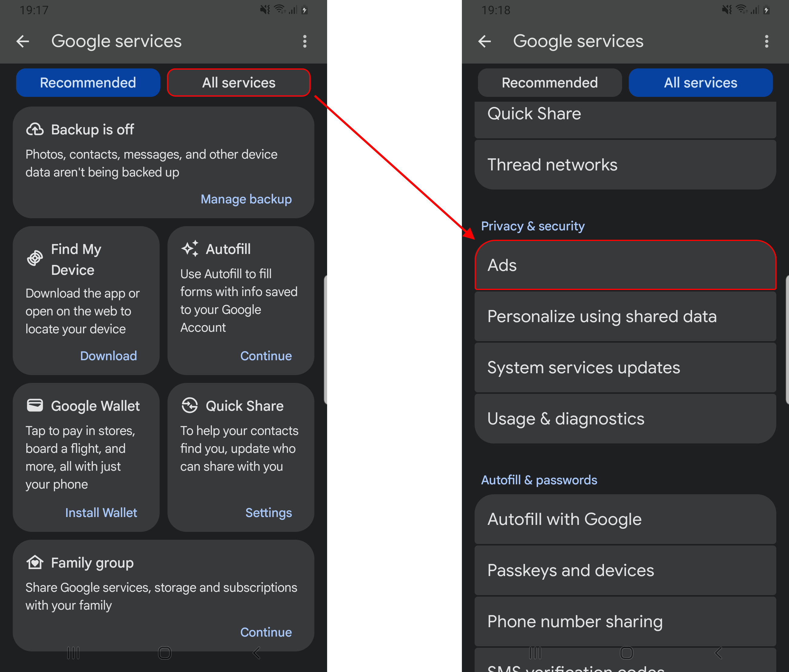Viewport: 789px width, 672px height.
Task: Tap the Manage backup link
Action: click(x=246, y=199)
